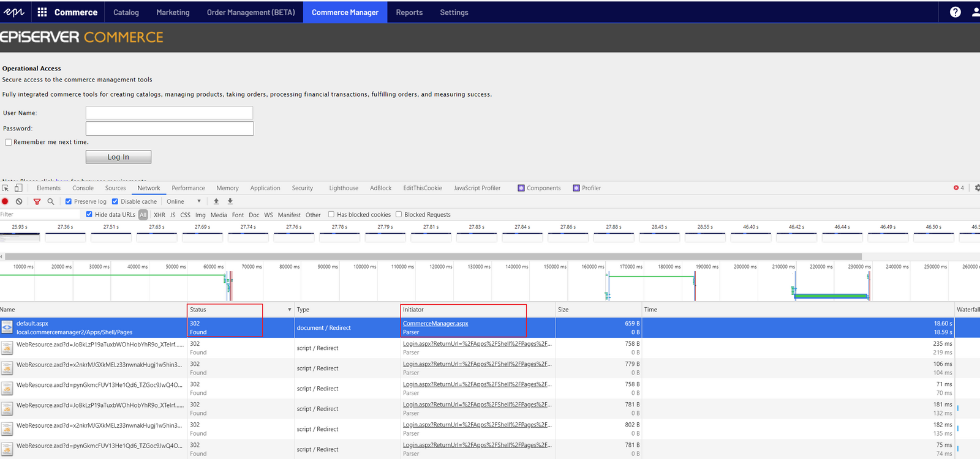Select the 25.93 s filmstrip screenshot
The height and width of the screenshot is (459, 980).
click(20, 237)
